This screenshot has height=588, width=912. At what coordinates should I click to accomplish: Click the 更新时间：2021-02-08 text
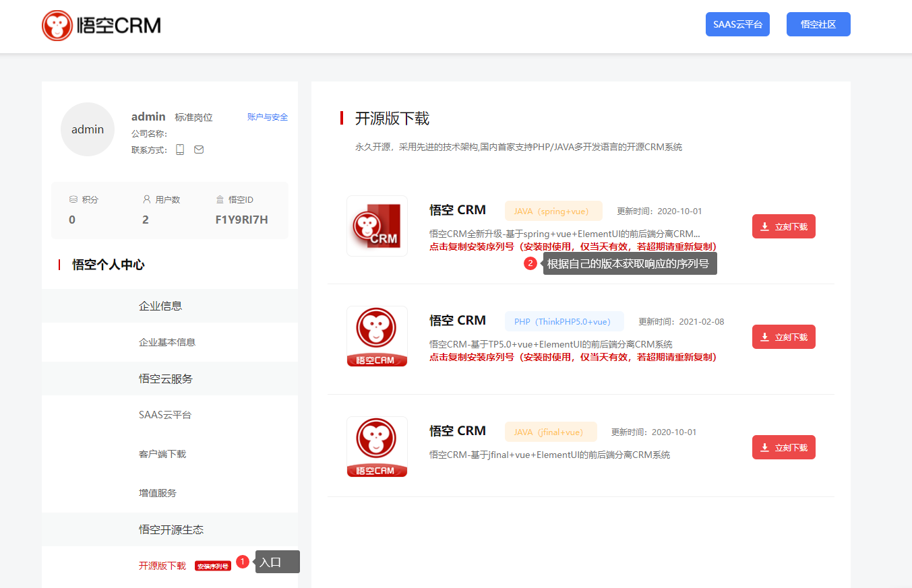pyautogui.click(x=681, y=321)
